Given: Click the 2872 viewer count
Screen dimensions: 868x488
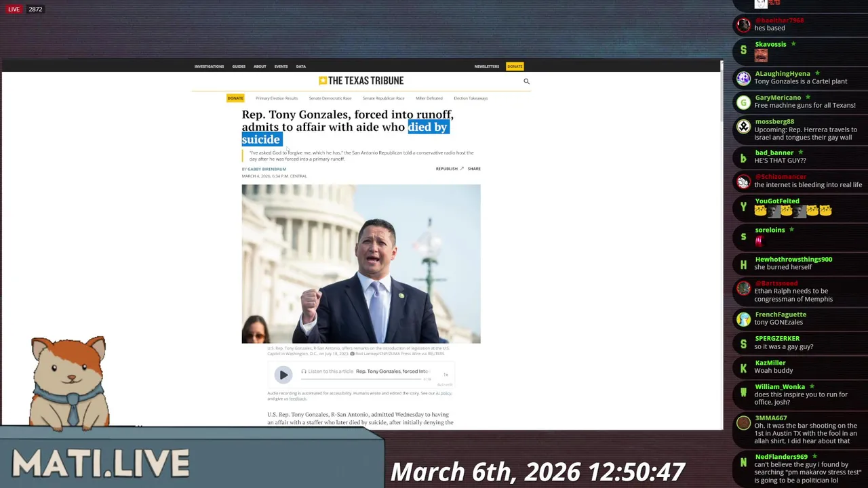Looking at the screenshot, I should point(35,9).
